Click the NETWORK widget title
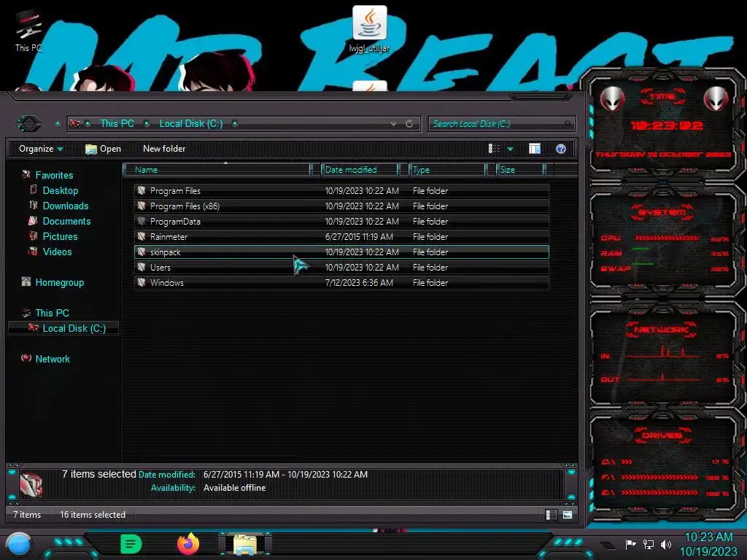747x560 pixels. tap(661, 330)
